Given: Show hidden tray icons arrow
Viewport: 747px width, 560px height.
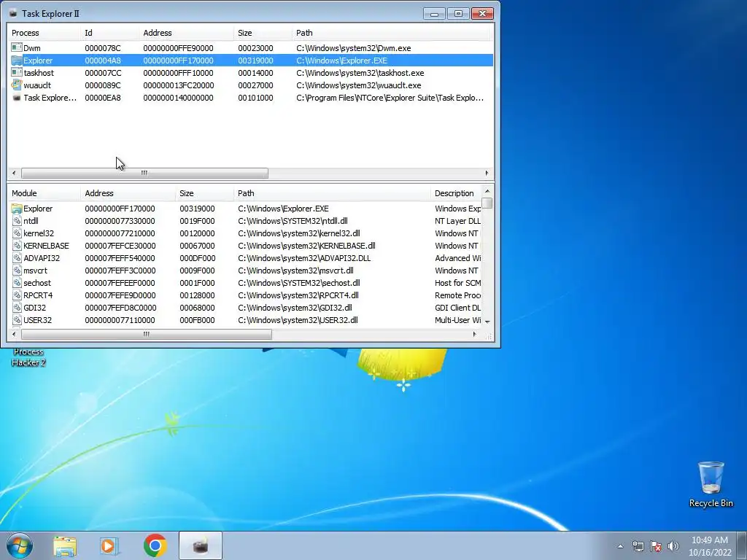Looking at the screenshot, I should pos(620,546).
